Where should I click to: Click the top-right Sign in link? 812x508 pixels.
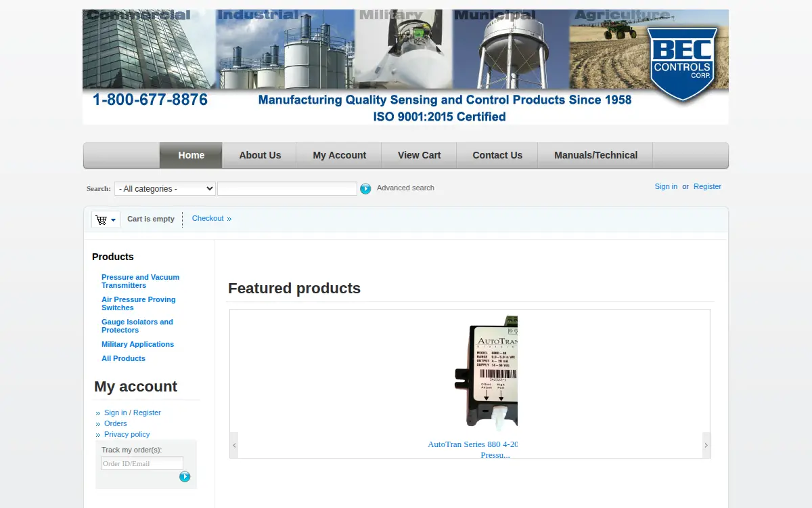[x=666, y=186]
